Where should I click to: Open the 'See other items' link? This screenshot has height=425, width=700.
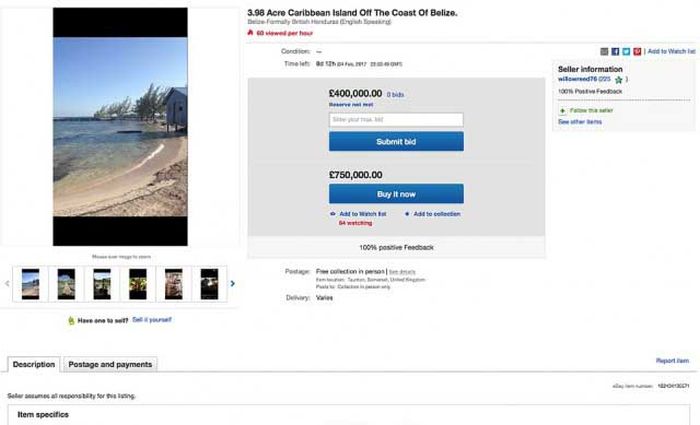click(580, 122)
